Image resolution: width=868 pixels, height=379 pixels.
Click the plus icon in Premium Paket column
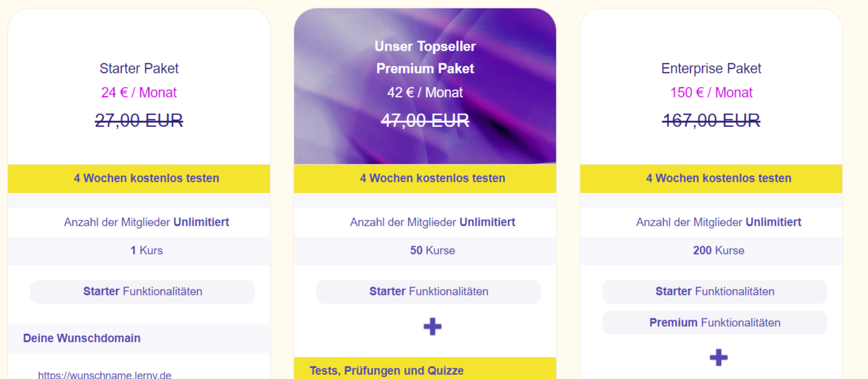pos(432,327)
